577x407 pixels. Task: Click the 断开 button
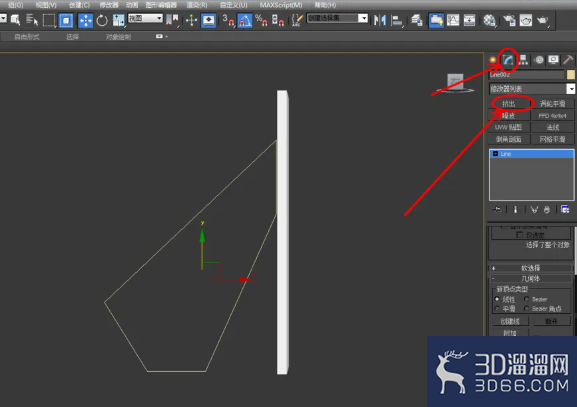click(x=551, y=321)
